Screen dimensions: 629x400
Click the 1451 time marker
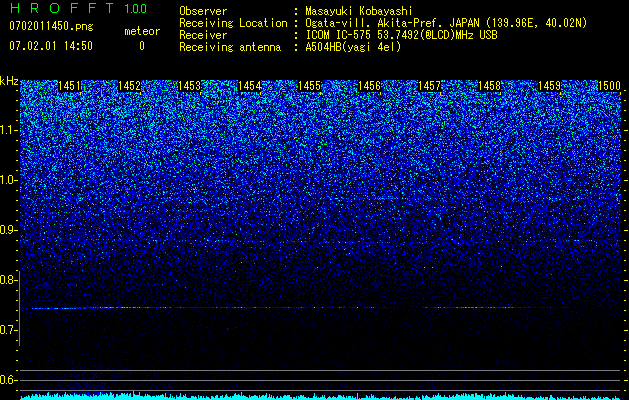coord(69,86)
